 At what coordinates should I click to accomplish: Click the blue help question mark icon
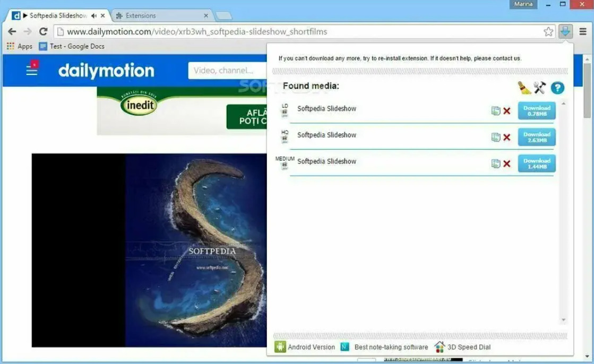tap(557, 88)
